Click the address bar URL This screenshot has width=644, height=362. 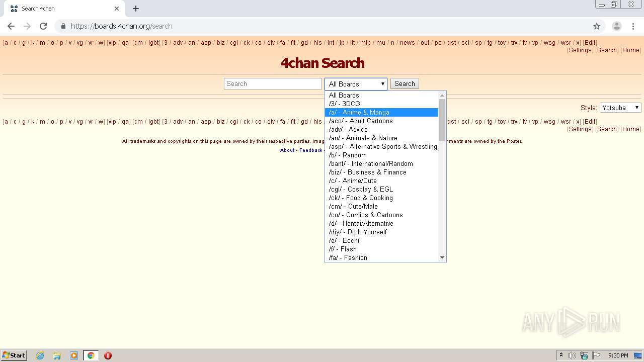tap(121, 26)
